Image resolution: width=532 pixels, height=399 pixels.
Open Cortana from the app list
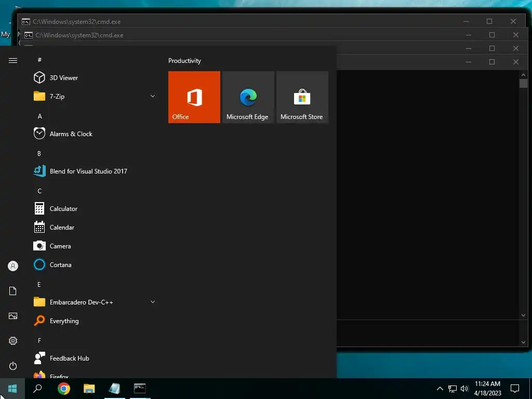[x=95, y=264]
